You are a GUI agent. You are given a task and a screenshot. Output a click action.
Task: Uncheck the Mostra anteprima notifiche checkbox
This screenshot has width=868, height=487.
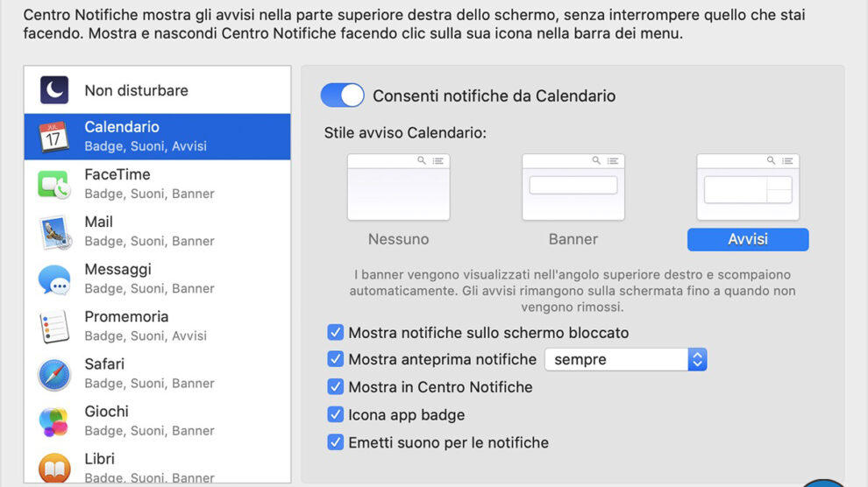335,359
